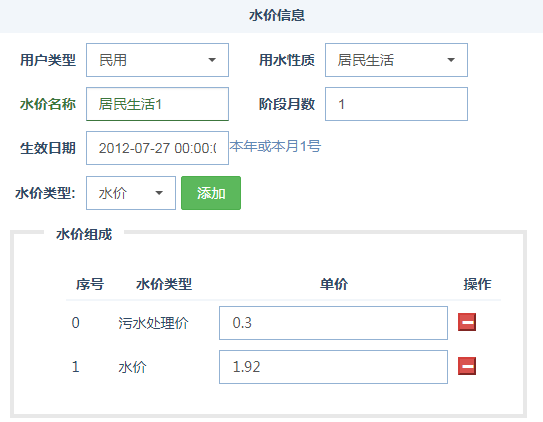
Task: Remove the 污水处理价 row with red minus icon
Action: [x=467, y=322]
